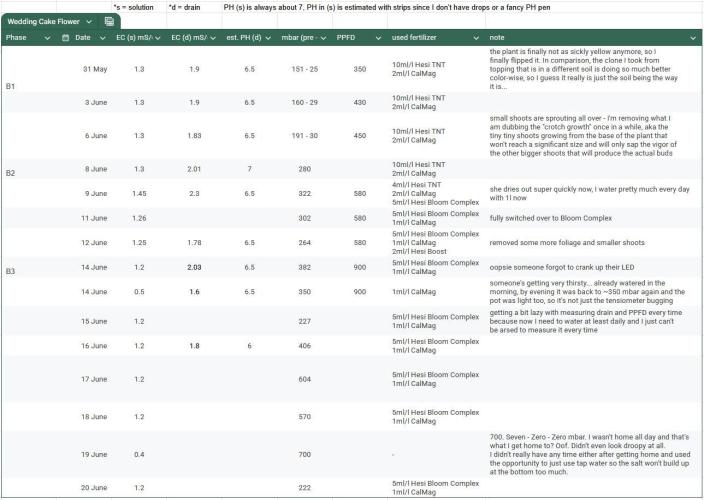Select the 31 May date cell
This screenshot has width=704, height=500.
[95, 69]
